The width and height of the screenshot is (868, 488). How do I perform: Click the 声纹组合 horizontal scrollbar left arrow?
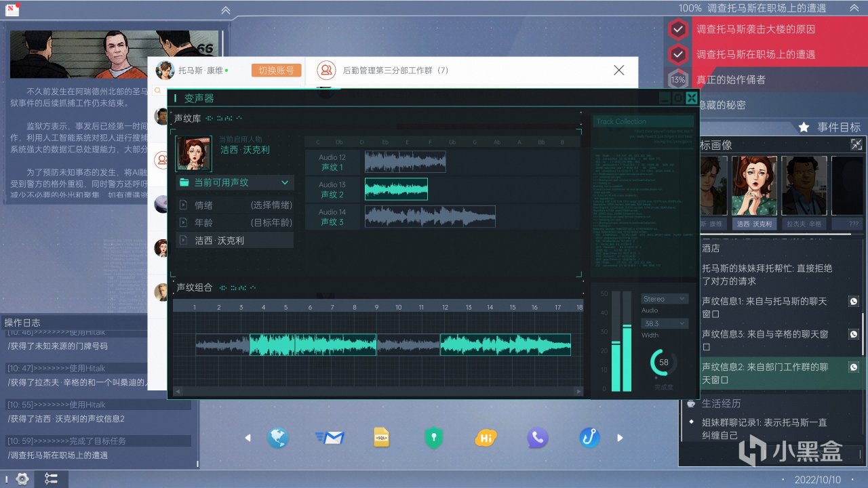(x=178, y=391)
